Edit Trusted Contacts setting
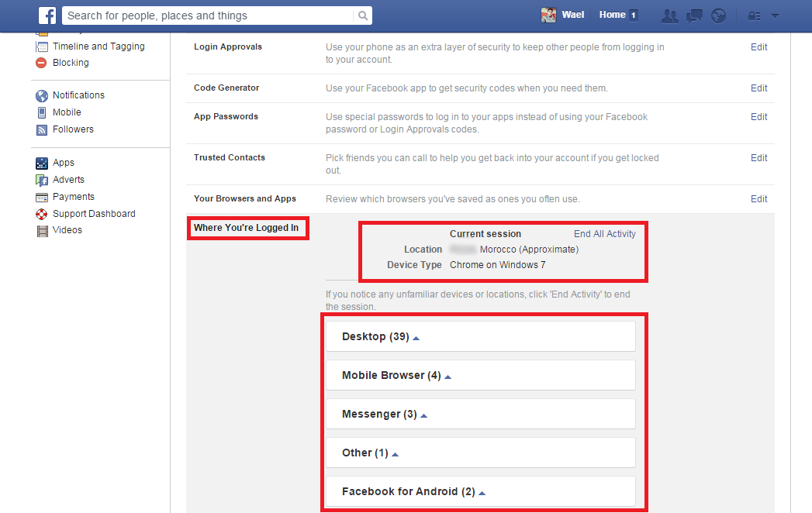 point(758,158)
